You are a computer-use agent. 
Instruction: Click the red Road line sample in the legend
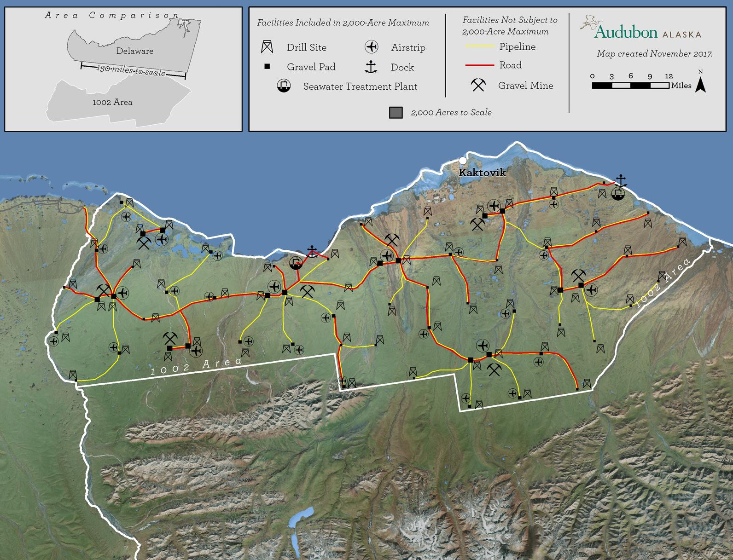479,65
